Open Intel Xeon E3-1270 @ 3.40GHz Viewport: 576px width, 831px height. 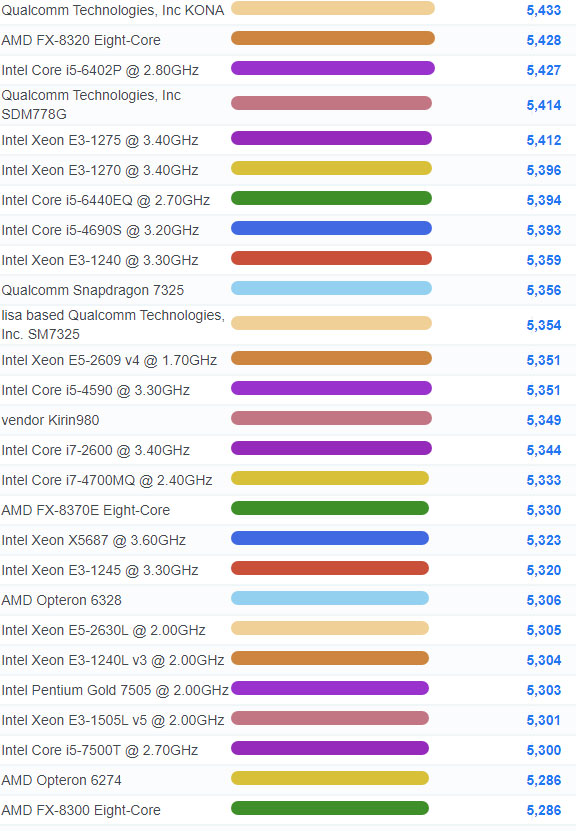click(x=100, y=170)
